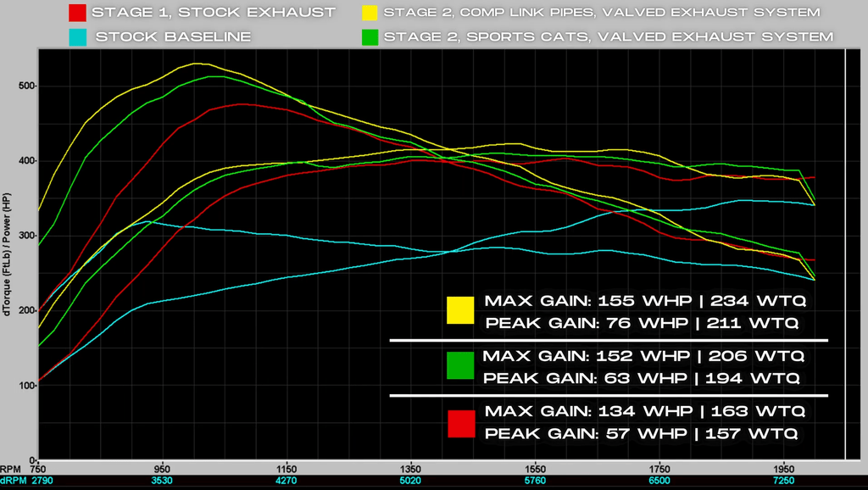The height and width of the screenshot is (490, 868).
Task: Click the cyan "dRPM" axis row label
Action: pyautogui.click(x=14, y=481)
